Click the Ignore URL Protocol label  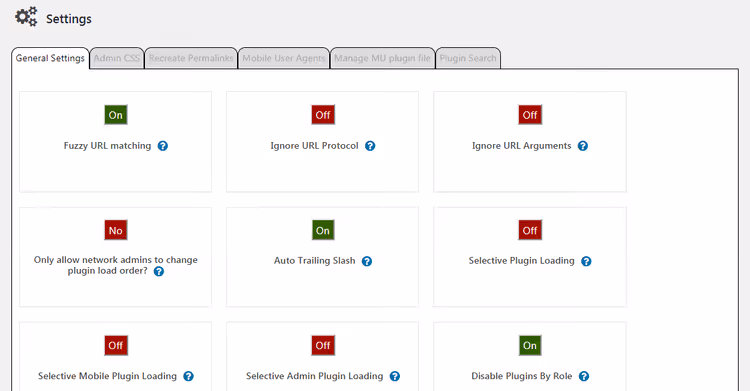tap(314, 146)
